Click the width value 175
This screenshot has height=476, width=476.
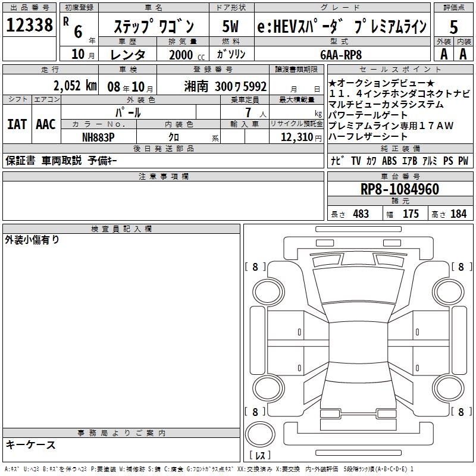tap(411, 214)
